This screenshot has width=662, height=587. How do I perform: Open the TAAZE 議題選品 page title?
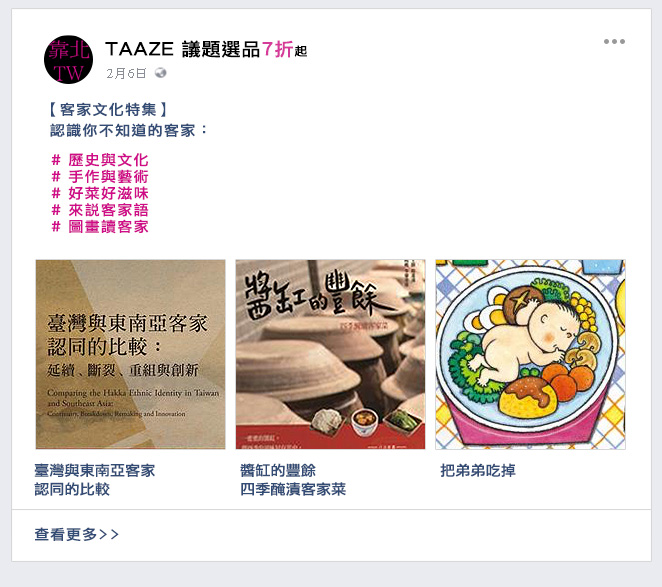[x=206, y=49]
